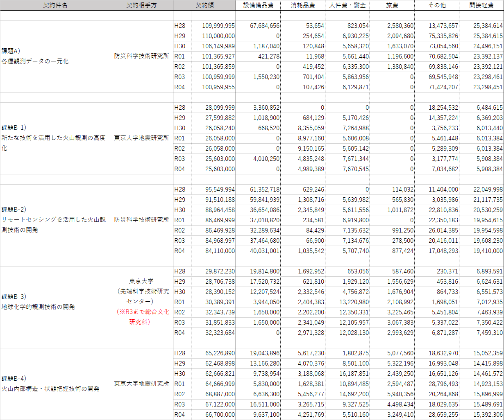The height and width of the screenshot is (420, 504).
Task: Select the 設備備品費 column header
Action: [x=258, y=5]
